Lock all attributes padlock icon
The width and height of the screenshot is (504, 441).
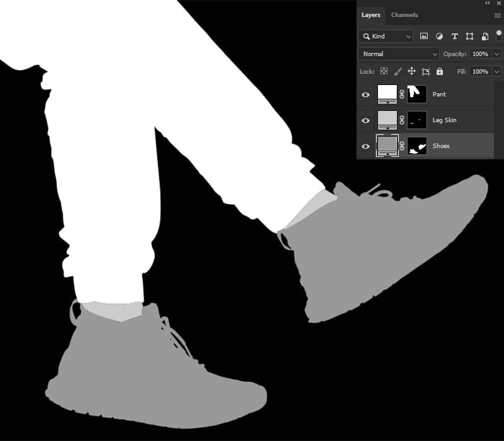point(440,71)
